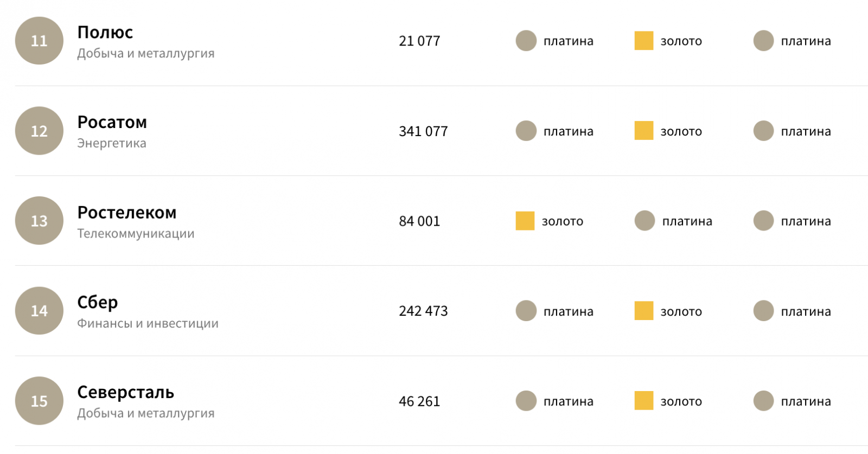Open the Росатом company link
Image resolution: width=868 pixels, height=454 pixels.
(112, 123)
